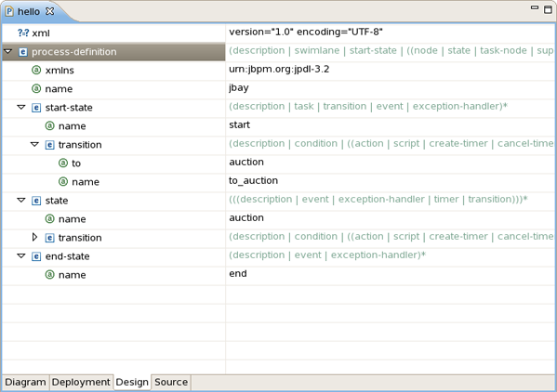Close the hello editor tab
This screenshot has width=557, height=392.
(x=50, y=11)
